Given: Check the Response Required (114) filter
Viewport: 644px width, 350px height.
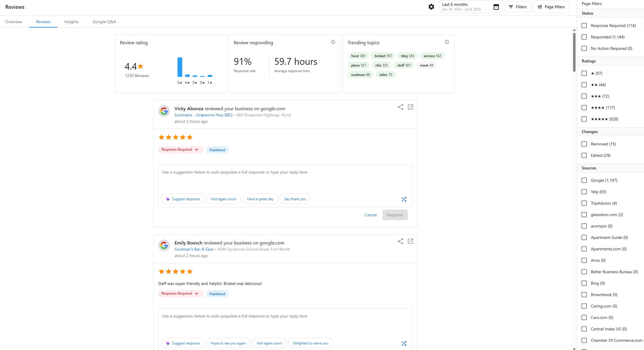Looking at the screenshot, I should tap(584, 26).
